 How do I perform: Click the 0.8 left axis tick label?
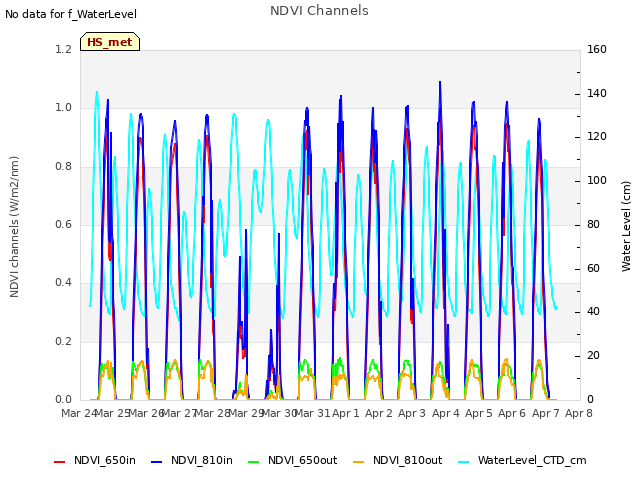point(64,166)
